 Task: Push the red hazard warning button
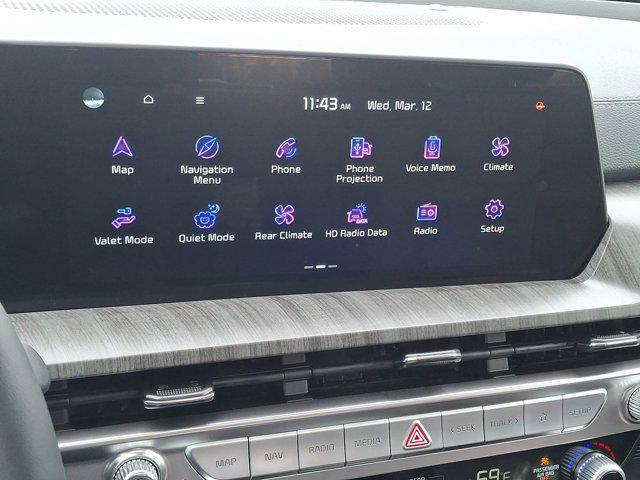click(x=416, y=435)
